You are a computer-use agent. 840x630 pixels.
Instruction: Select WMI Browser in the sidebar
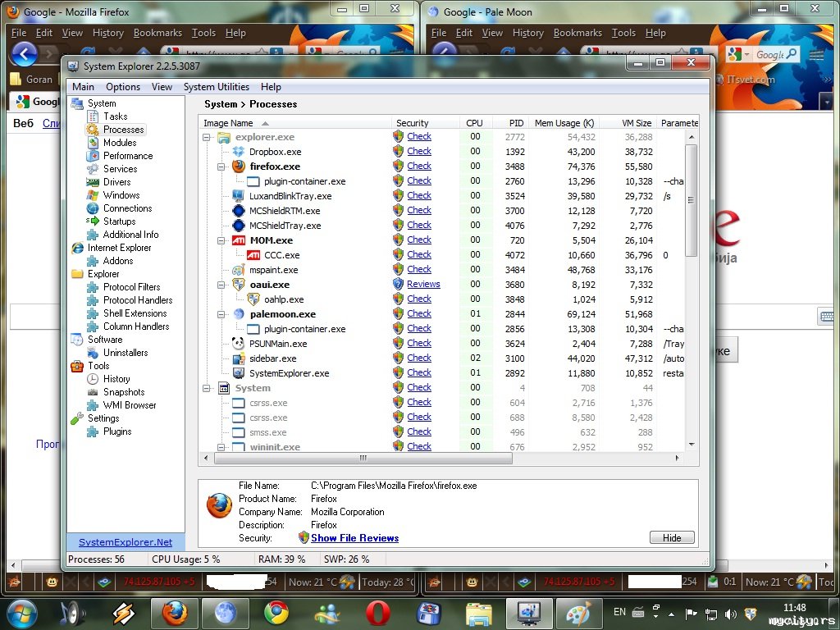[x=129, y=405]
